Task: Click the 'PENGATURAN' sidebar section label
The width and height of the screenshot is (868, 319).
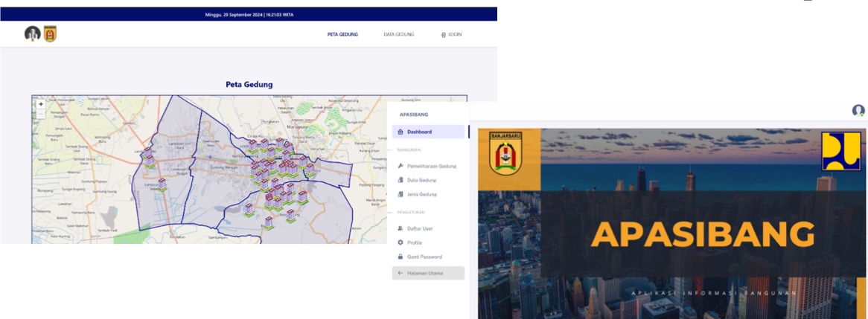Action: 412,212
